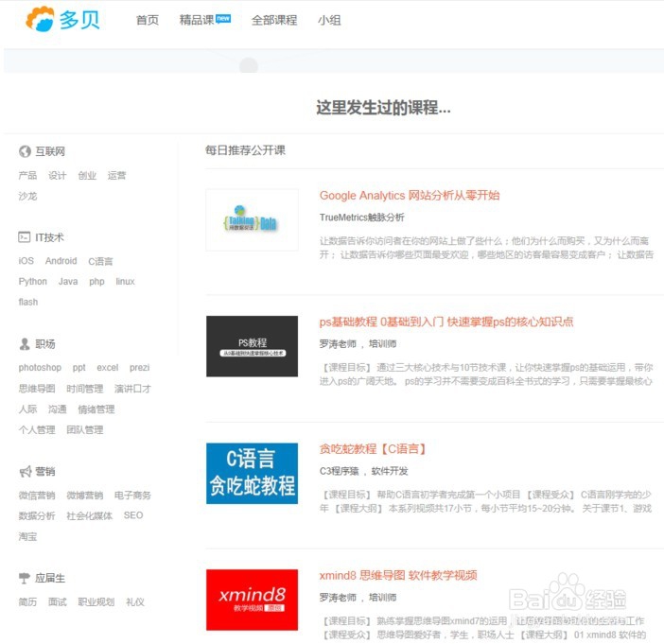Open the 互联网 category heading
Image resolution: width=664 pixels, height=644 pixels.
50,151
